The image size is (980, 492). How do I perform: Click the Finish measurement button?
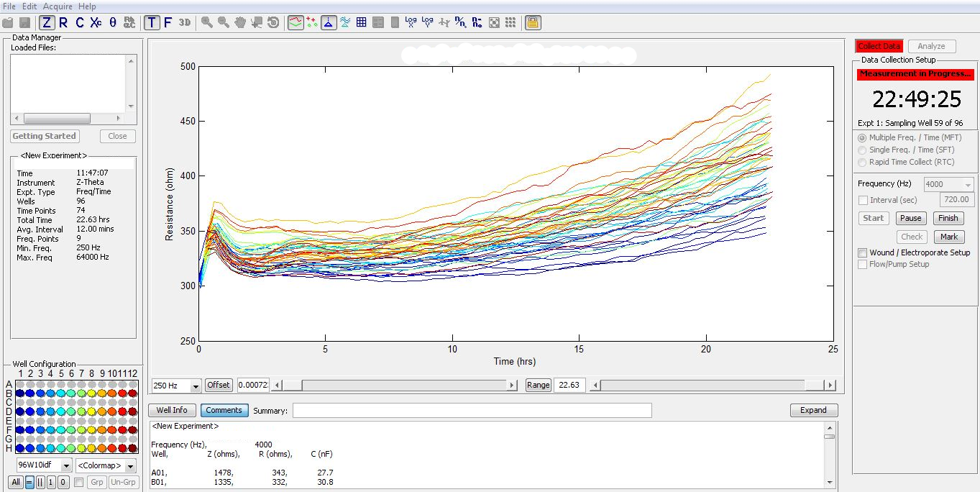click(948, 218)
